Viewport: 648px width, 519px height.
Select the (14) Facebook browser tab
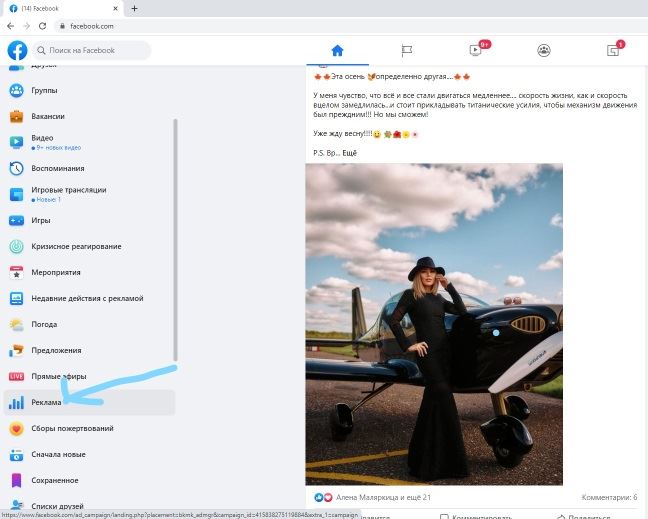tap(63, 8)
